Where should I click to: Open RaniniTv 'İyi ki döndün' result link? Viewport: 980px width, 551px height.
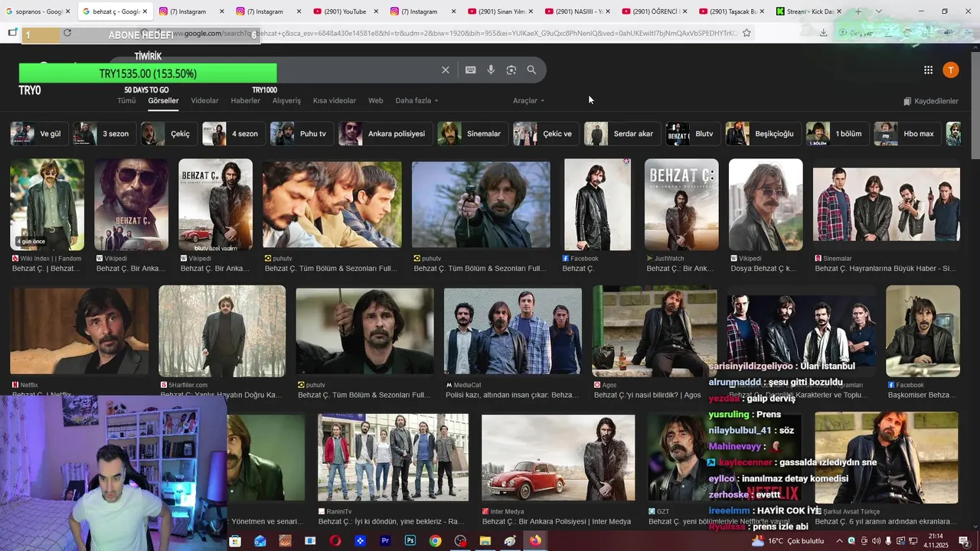pos(391,521)
